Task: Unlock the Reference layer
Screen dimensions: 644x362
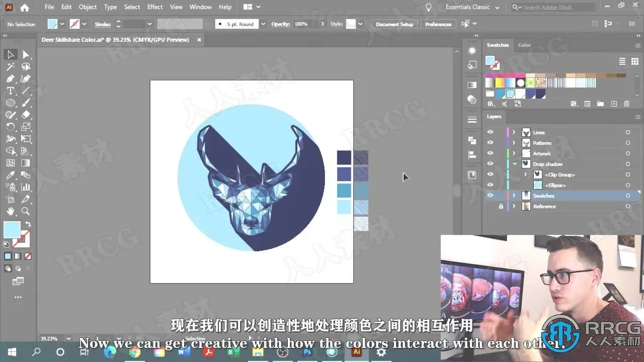Action: point(501,206)
